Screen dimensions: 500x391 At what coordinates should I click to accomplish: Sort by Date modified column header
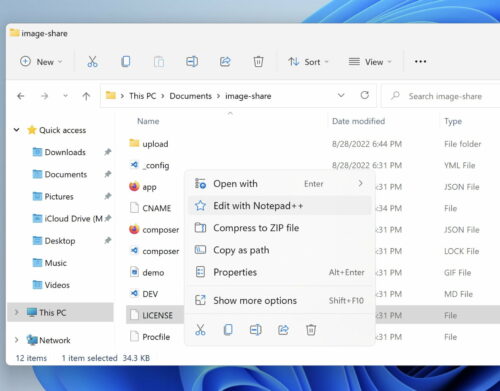click(x=358, y=121)
